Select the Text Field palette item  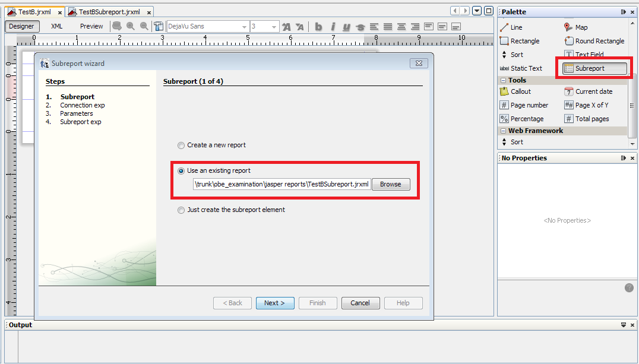586,54
